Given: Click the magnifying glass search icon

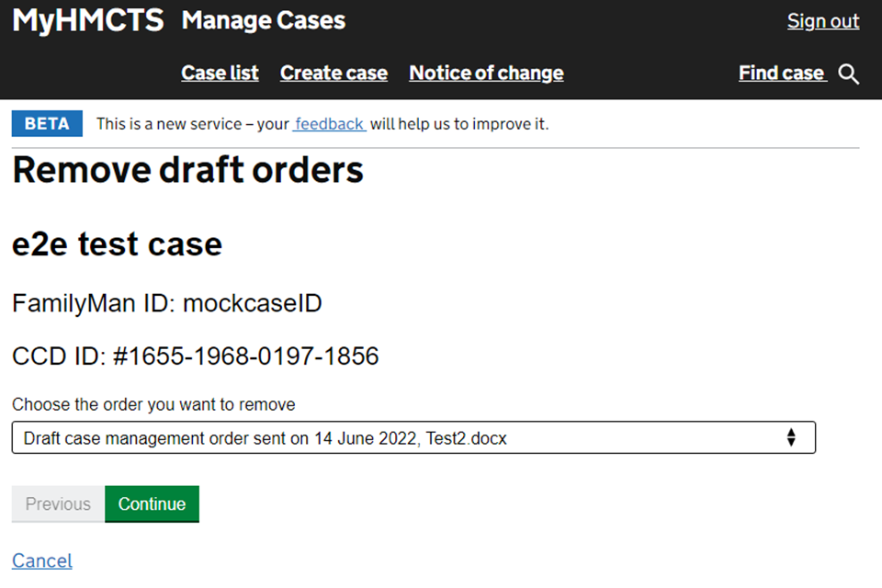Looking at the screenshot, I should [849, 74].
